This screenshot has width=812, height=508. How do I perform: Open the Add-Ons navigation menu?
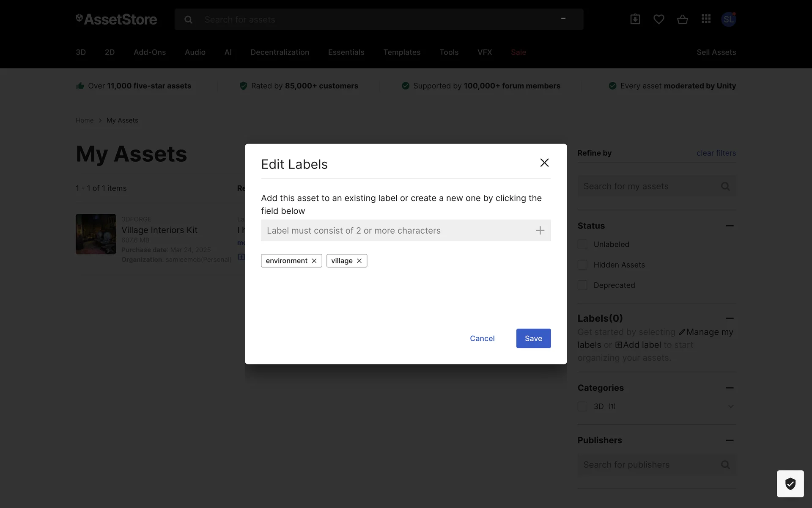tap(150, 52)
